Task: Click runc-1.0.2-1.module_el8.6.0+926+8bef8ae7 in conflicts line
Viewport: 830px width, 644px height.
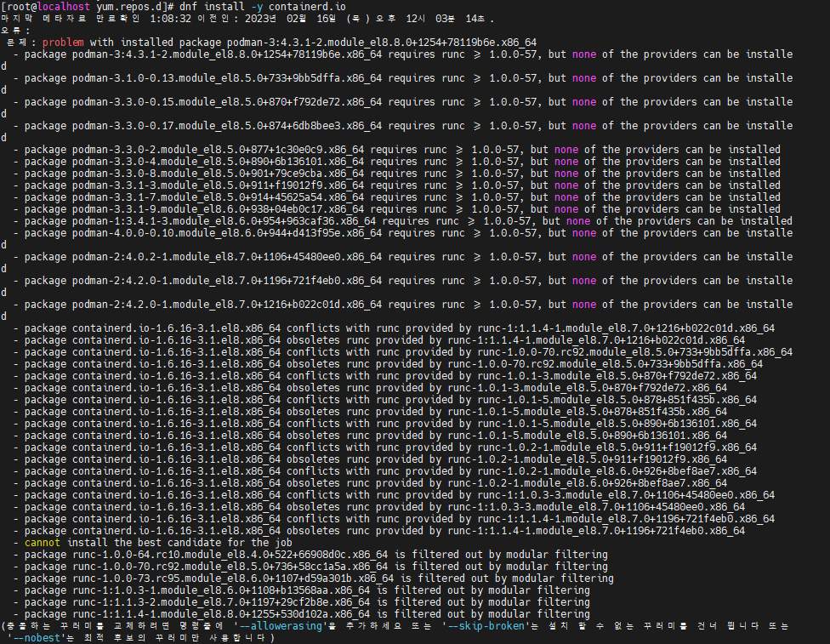Action: pyautogui.click(x=597, y=471)
